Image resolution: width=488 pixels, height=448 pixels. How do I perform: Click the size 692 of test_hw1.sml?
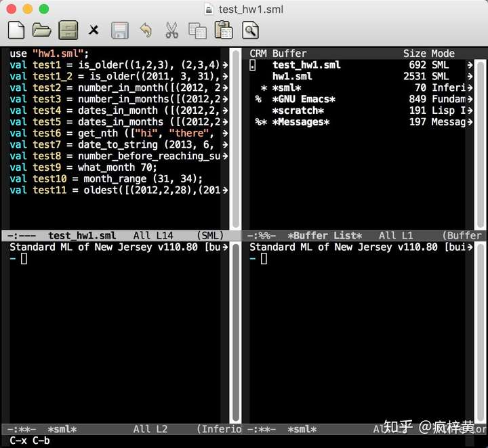pyautogui.click(x=418, y=64)
